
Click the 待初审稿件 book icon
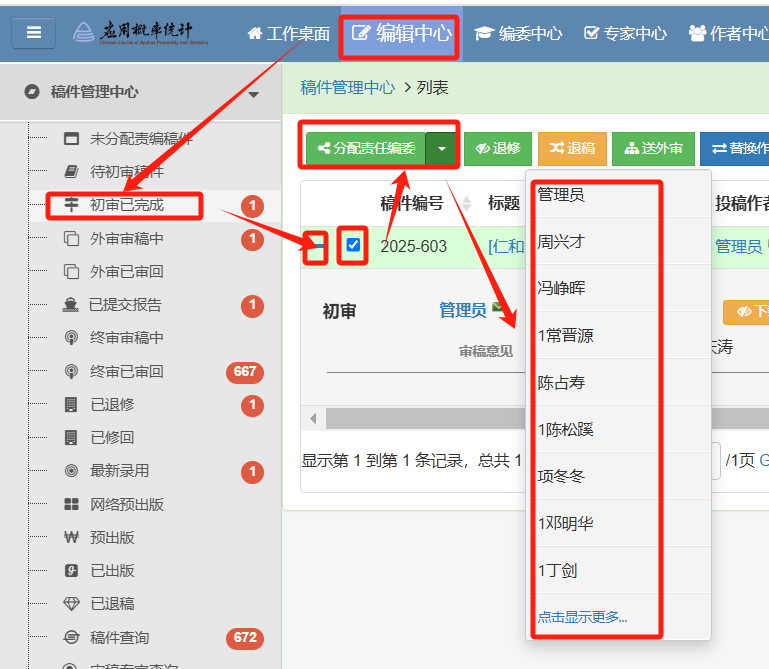click(x=71, y=172)
